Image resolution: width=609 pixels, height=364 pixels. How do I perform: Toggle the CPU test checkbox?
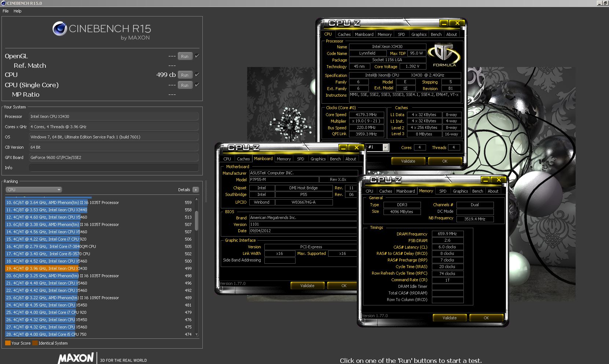click(197, 75)
